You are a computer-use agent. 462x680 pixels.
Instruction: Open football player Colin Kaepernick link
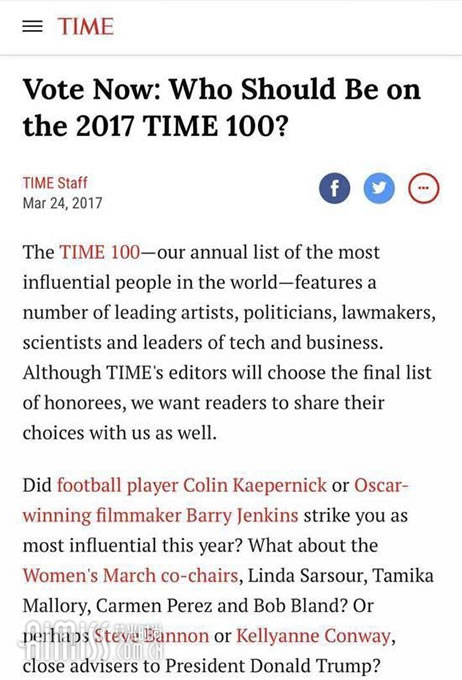[192, 485]
